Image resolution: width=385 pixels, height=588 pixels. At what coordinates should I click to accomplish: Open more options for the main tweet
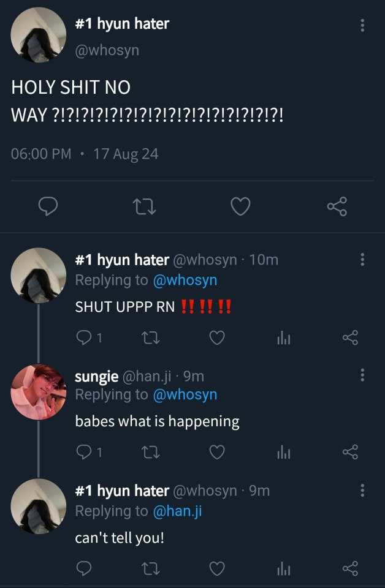[362, 25]
